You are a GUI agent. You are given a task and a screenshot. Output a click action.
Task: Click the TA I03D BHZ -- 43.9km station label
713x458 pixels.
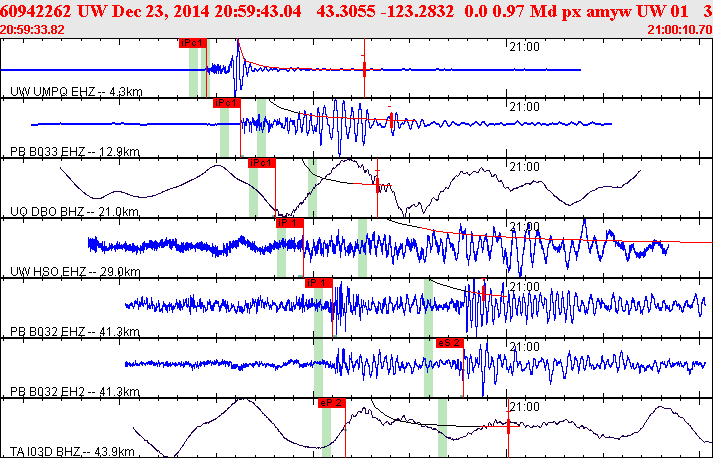(72, 452)
